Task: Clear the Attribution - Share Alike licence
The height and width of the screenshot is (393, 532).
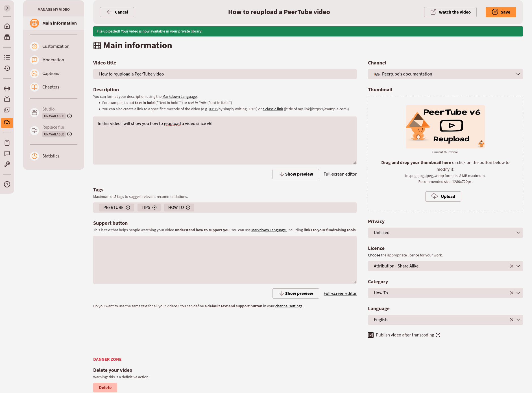Action: pyautogui.click(x=511, y=266)
